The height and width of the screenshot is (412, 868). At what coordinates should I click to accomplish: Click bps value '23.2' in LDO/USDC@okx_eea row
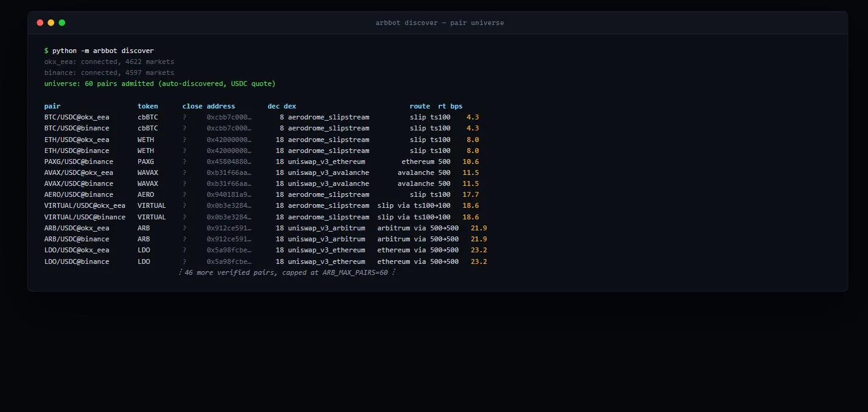click(x=479, y=250)
